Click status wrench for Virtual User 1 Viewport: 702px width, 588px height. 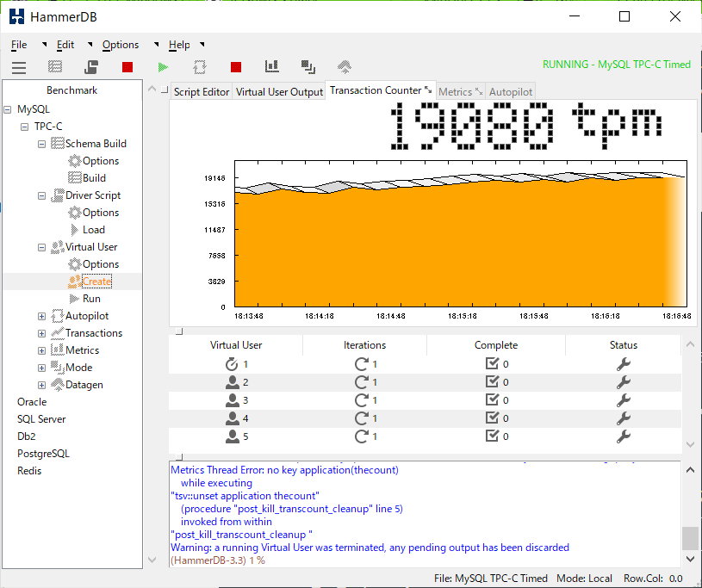(x=624, y=364)
